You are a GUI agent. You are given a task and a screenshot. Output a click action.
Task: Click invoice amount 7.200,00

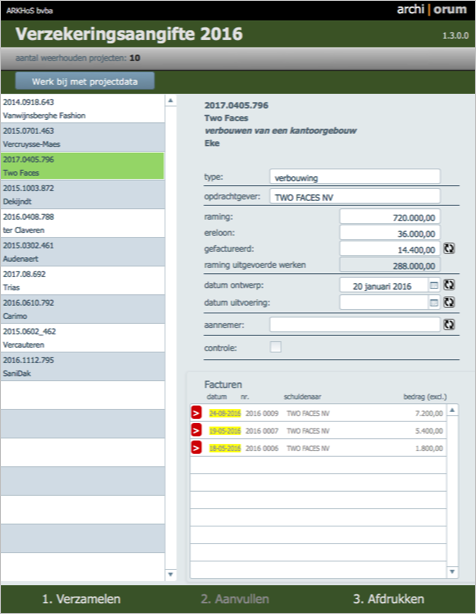[429, 413]
